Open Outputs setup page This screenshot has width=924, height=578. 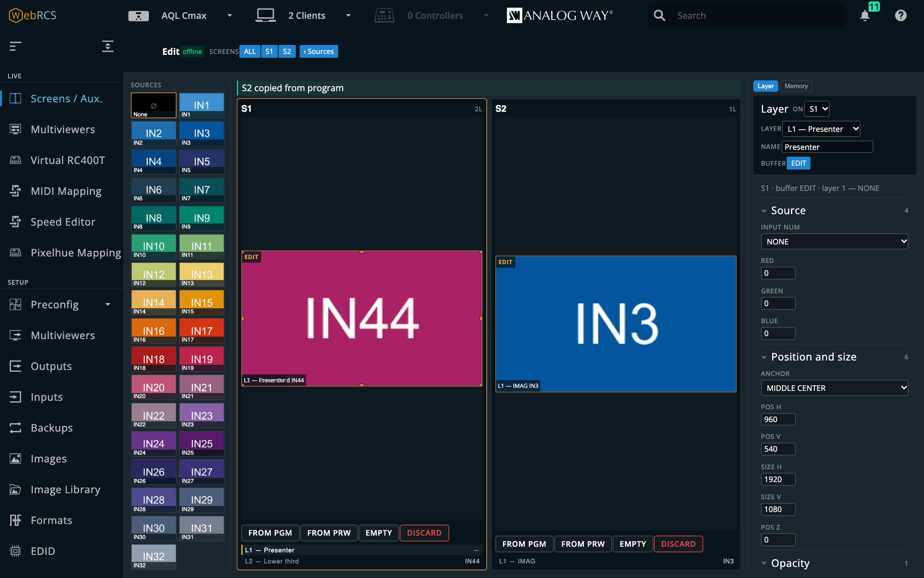tap(62, 366)
